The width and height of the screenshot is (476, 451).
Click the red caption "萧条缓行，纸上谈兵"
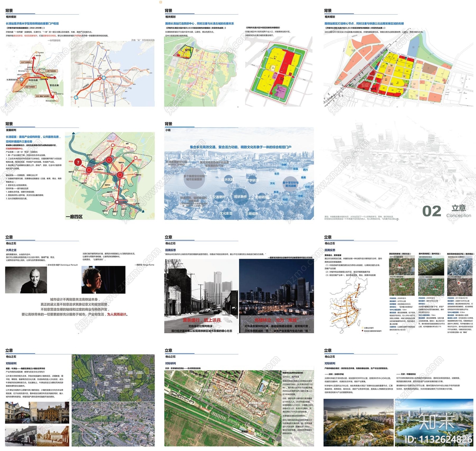202,320
